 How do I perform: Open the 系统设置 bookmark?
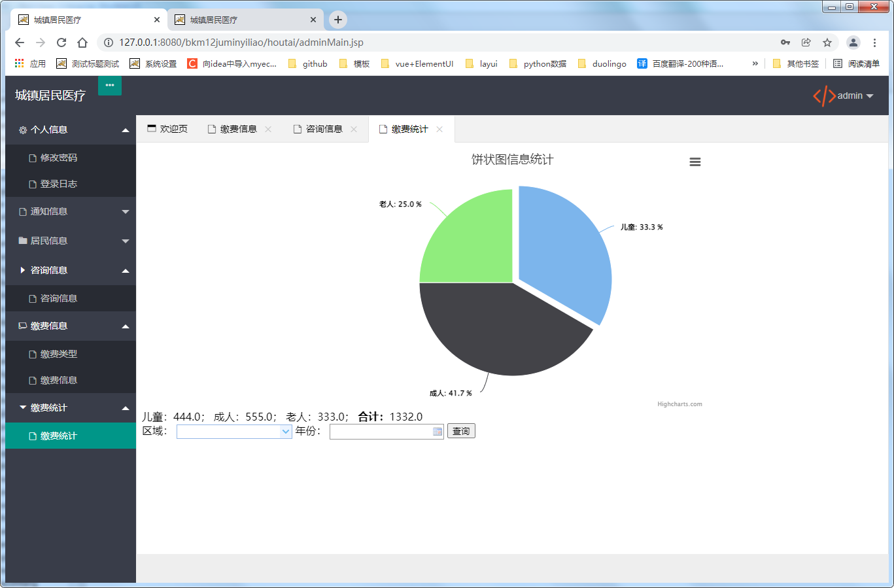[x=153, y=63]
